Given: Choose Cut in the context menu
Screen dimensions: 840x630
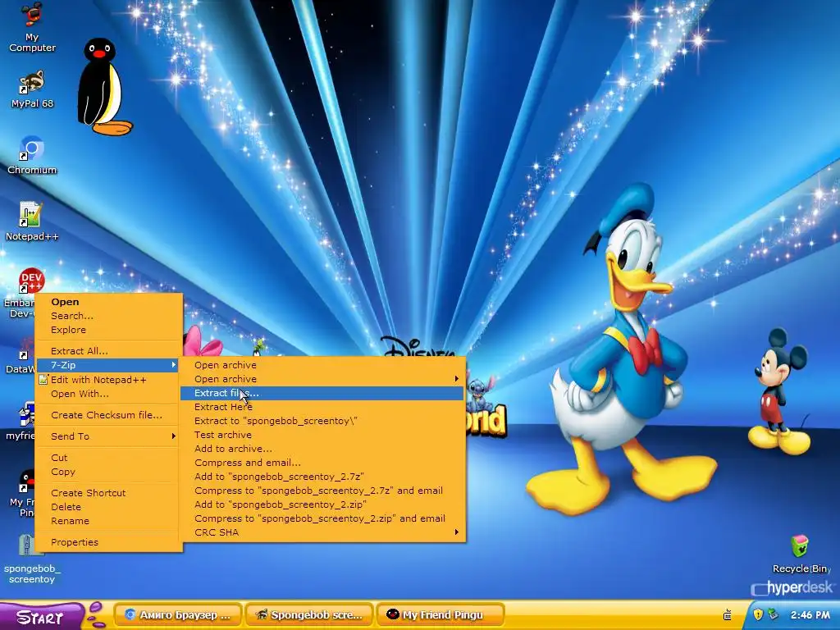Looking at the screenshot, I should tap(109, 458).
